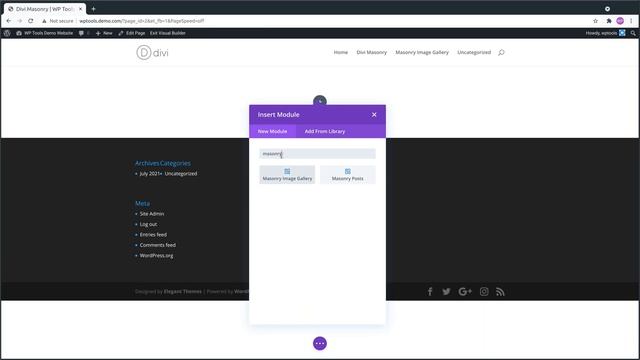The image size is (640, 360).
Task: Bookmark this page with the star icon
Action: (596, 21)
